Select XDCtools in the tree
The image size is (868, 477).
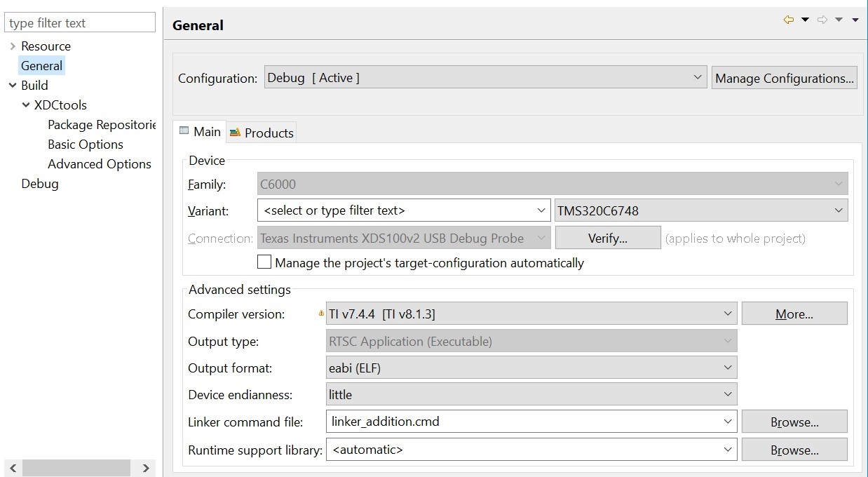(x=60, y=105)
